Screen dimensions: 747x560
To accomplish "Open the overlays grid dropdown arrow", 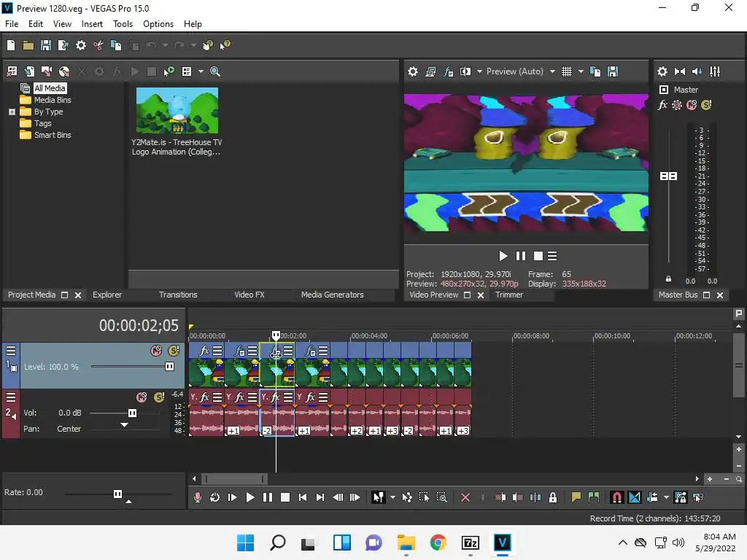I will click(x=581, y=71).
